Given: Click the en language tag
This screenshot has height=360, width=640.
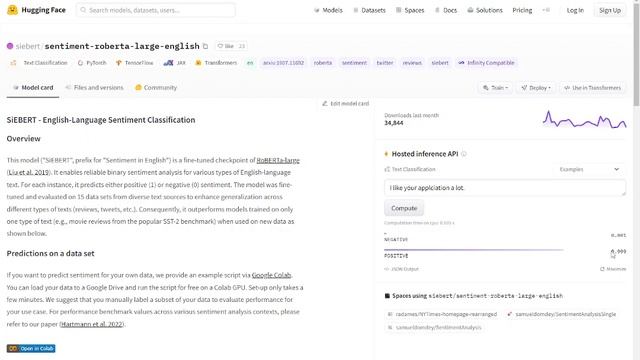Looking at the screenshot, I should point(250,63).
